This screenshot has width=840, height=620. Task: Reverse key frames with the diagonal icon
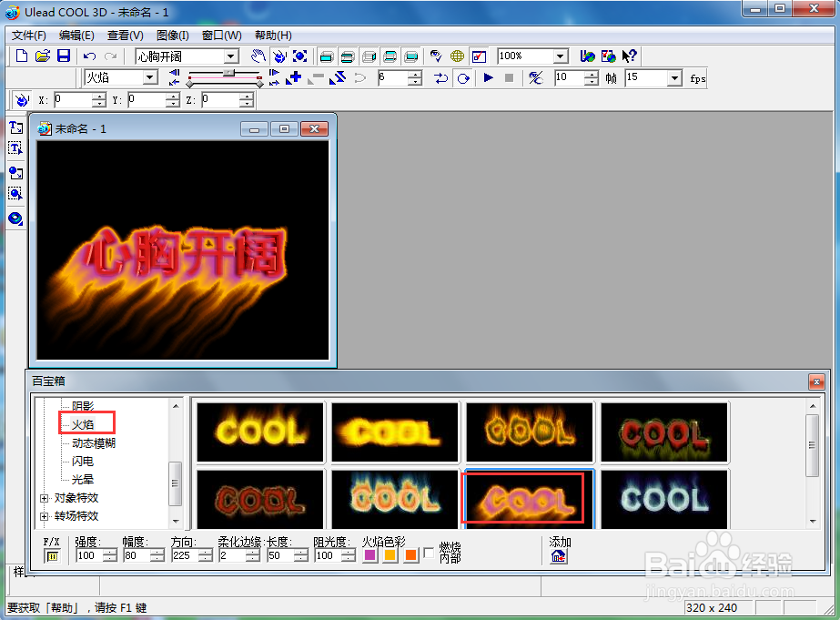[x=338, y=78]
